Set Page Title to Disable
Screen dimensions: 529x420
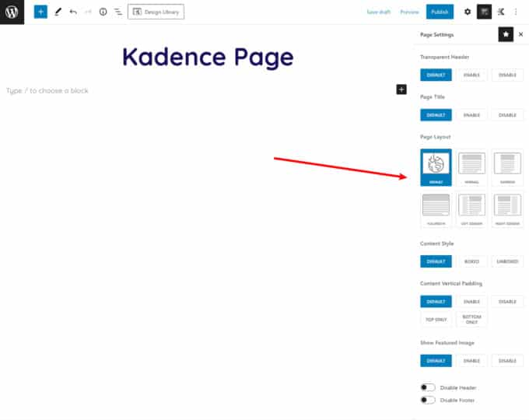coord(507,115)
